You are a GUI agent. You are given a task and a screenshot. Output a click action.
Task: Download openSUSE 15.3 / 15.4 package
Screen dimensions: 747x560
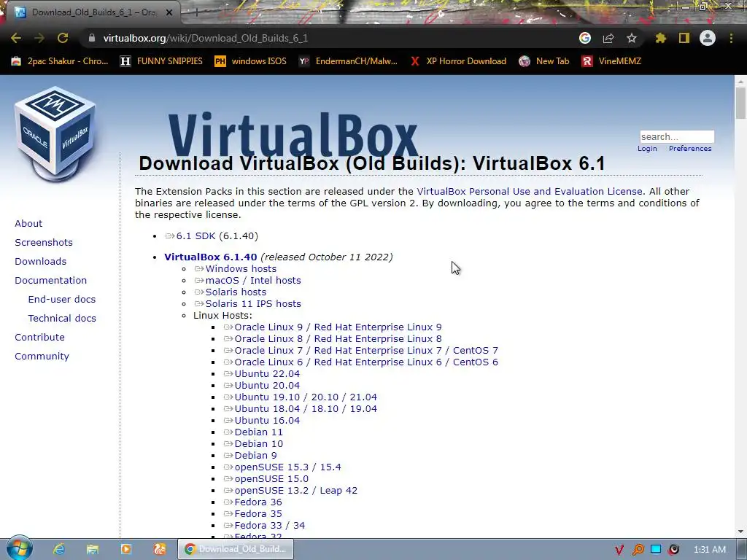(x=287, y=467)
